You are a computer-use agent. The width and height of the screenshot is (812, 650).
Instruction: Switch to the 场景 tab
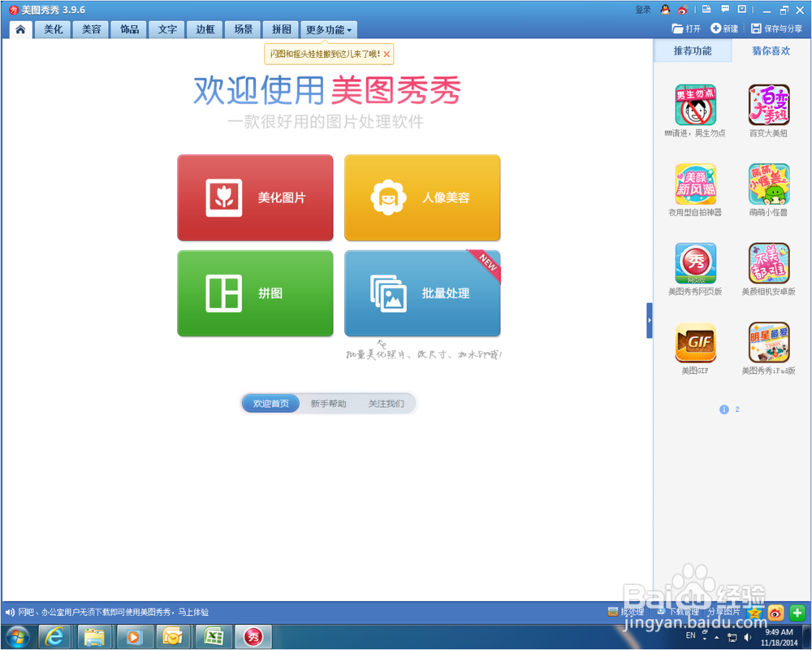(x=244, y=29)
